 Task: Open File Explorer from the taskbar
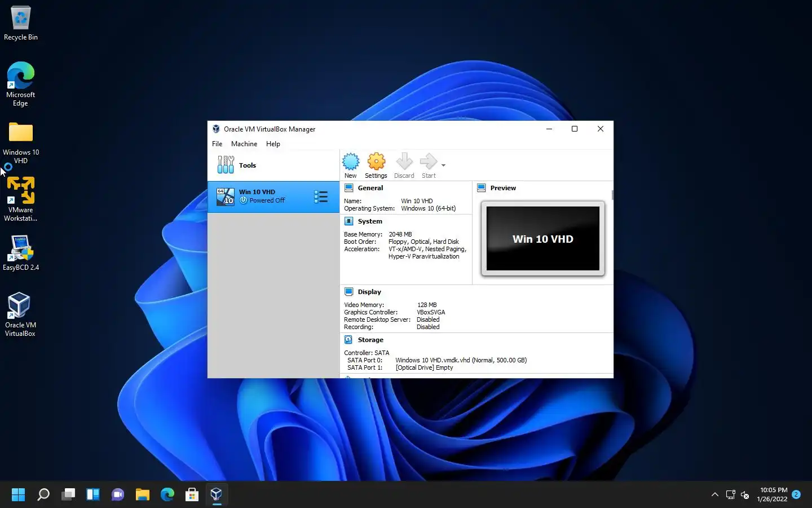click(x=143, y=495)
